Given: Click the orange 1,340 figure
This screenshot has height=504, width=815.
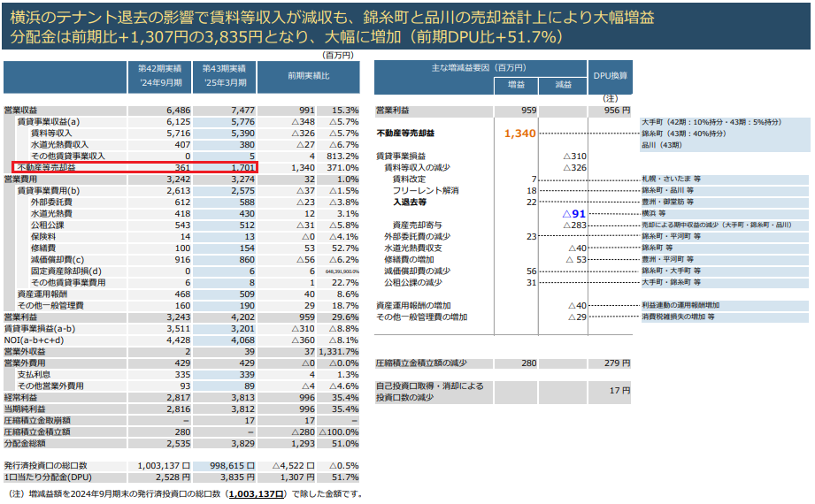Looking at the screenshot, I should (519, 134).
